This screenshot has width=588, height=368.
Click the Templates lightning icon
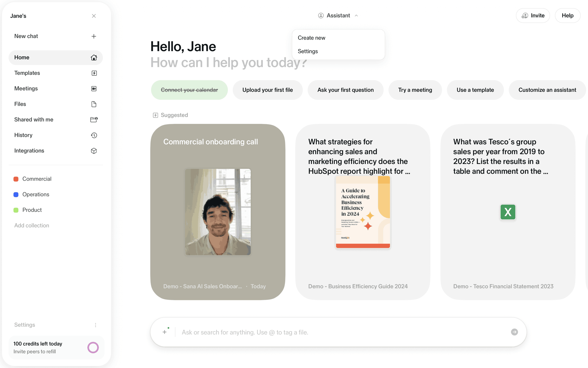pos(94,73)
